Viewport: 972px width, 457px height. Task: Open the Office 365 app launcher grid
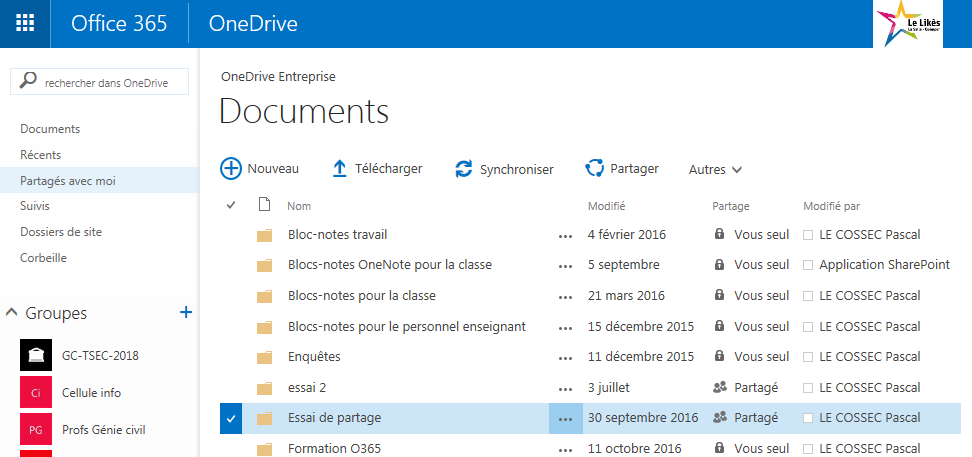tap(25, 24)
